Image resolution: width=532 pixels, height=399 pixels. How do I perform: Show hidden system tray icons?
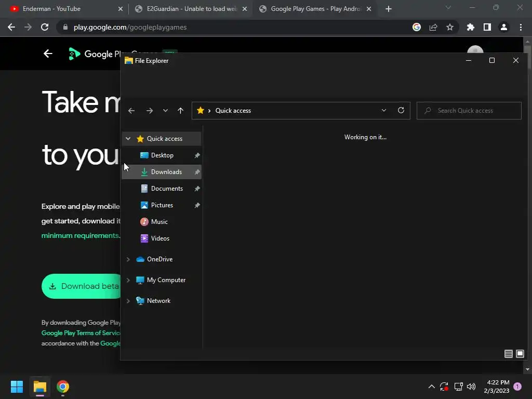click(x=431, y=387)
